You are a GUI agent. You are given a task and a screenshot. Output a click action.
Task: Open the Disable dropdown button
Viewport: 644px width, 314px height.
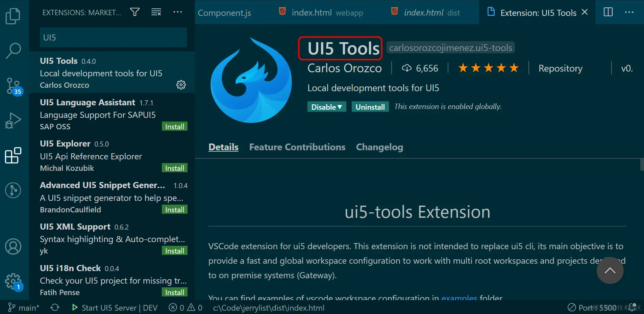pyautogui.click(x=327, y=107)
